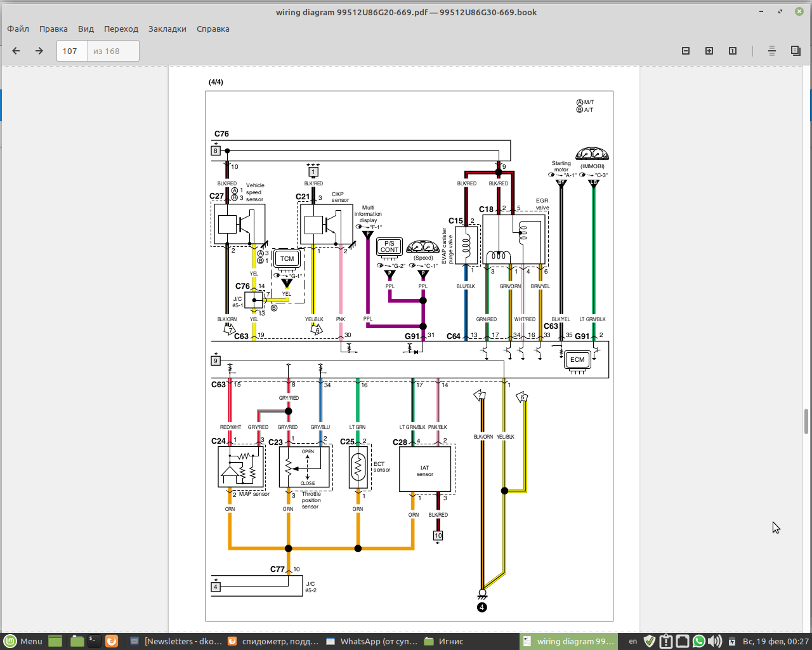Toggle the side panel button

pos(796,51)
